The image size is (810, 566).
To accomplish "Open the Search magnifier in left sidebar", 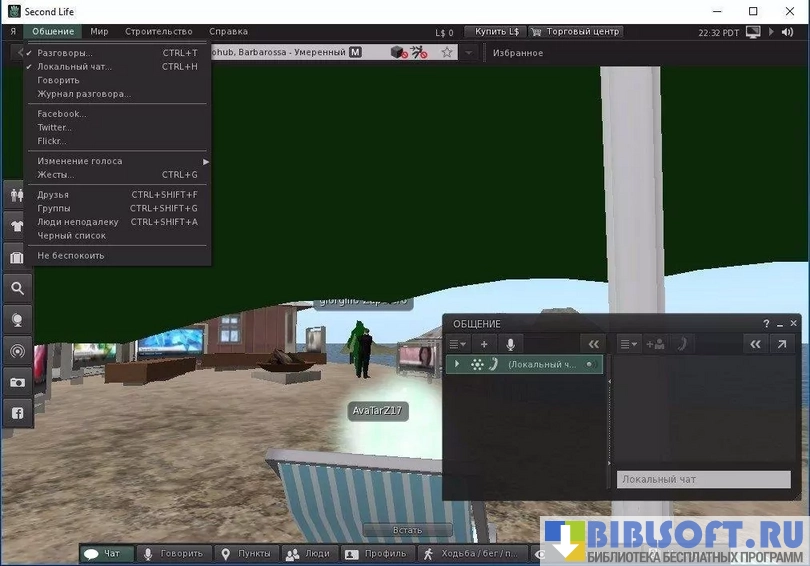I will (x=17, y=289).
